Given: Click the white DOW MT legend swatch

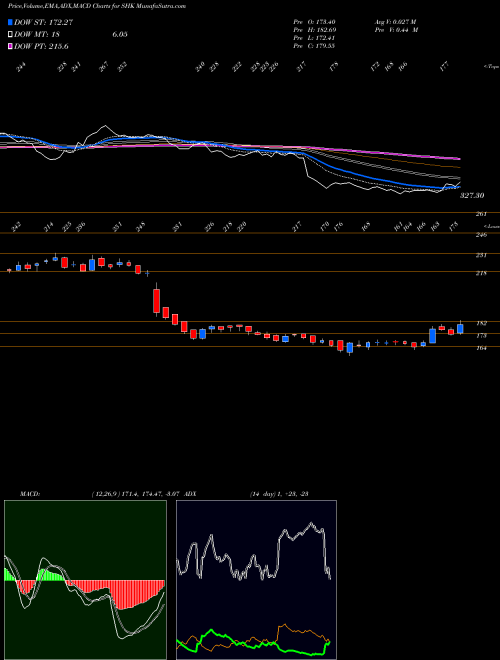Looking at the screenshot, I should (10, 35).
